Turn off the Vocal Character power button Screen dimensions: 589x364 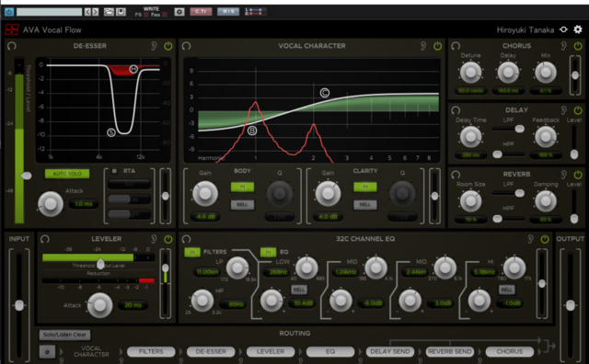[438, 46]
